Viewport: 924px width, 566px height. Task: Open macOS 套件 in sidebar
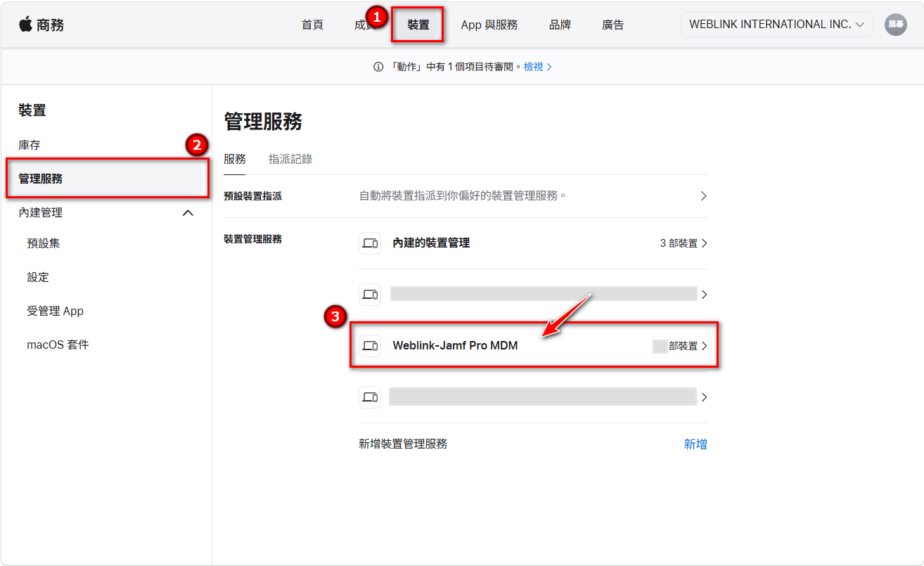[x=58, y=345]
